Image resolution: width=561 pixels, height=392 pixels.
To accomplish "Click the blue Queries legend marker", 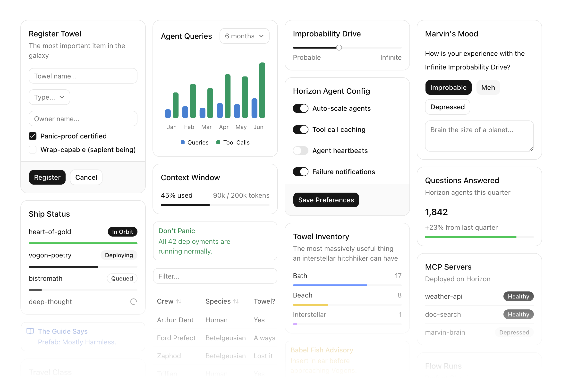I will (x=183, y=143).
